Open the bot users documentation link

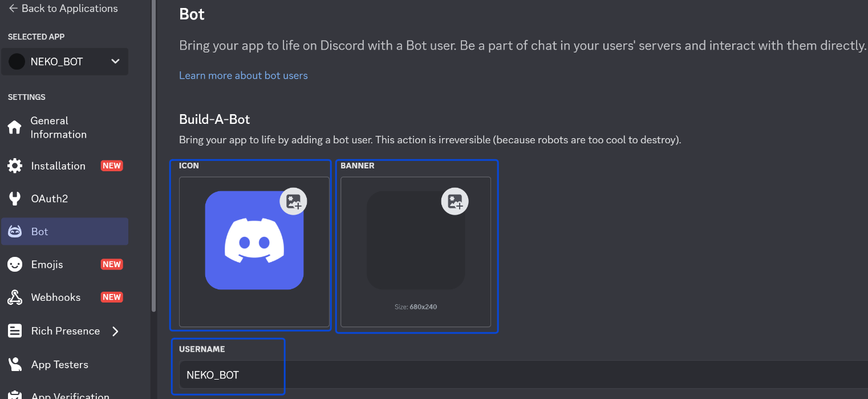243,75
